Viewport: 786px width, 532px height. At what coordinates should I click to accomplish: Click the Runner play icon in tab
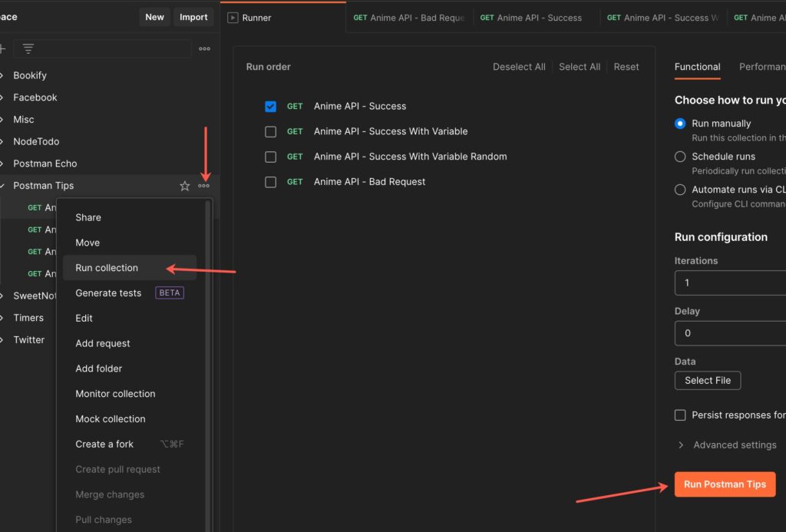click(233, 18)
